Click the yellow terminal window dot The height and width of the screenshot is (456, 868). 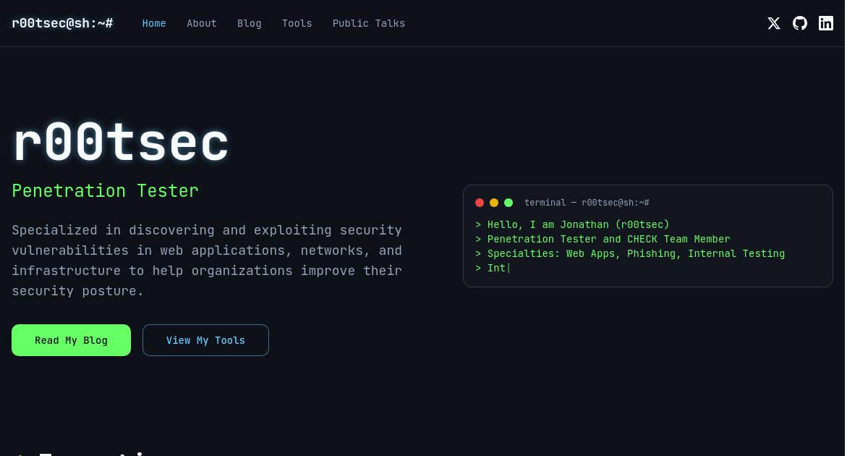click(x=494, y=203)
